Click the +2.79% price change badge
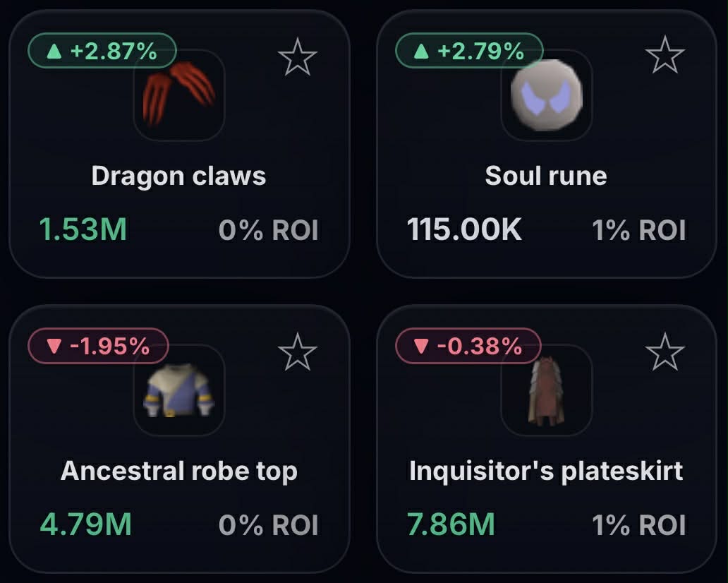The width and height of the screenshot is (728, 583). coord(468,51)
